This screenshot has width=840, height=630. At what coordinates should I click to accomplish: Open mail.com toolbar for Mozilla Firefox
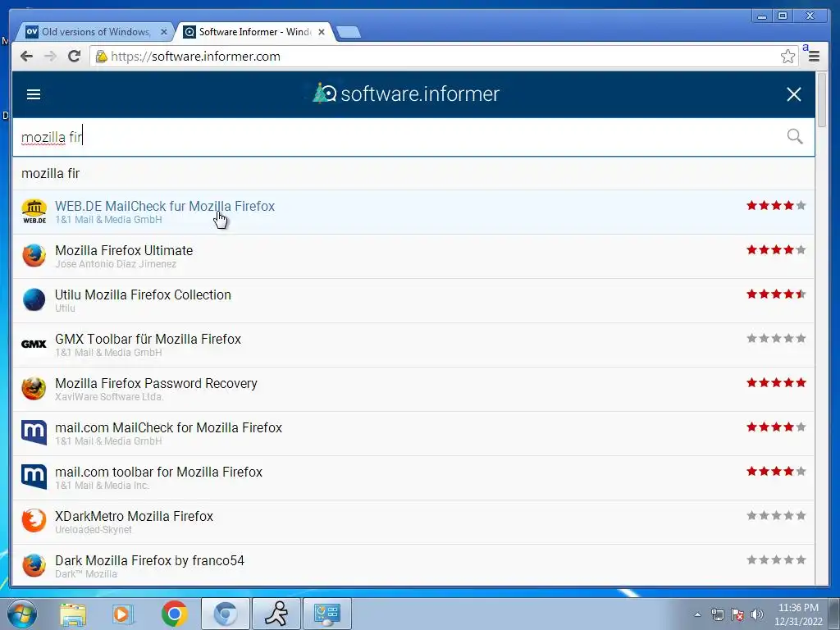413,478
